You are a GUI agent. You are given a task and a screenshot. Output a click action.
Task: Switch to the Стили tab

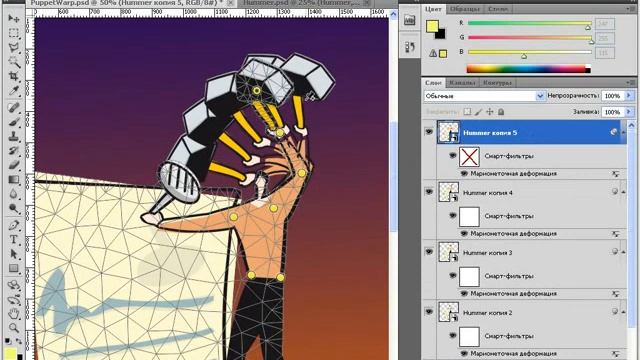498,9
